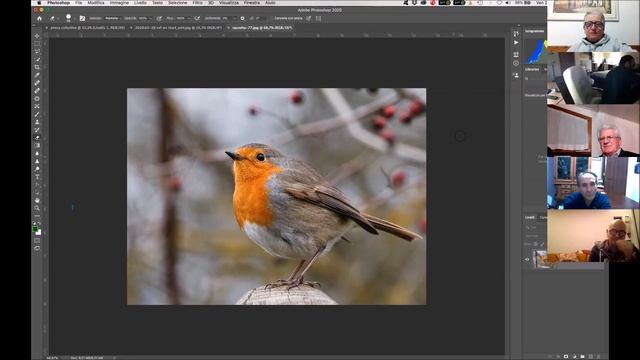Toggle pressure for opacity icon
The width and height of the screenshot is (640, 360).
coord(159,18)
